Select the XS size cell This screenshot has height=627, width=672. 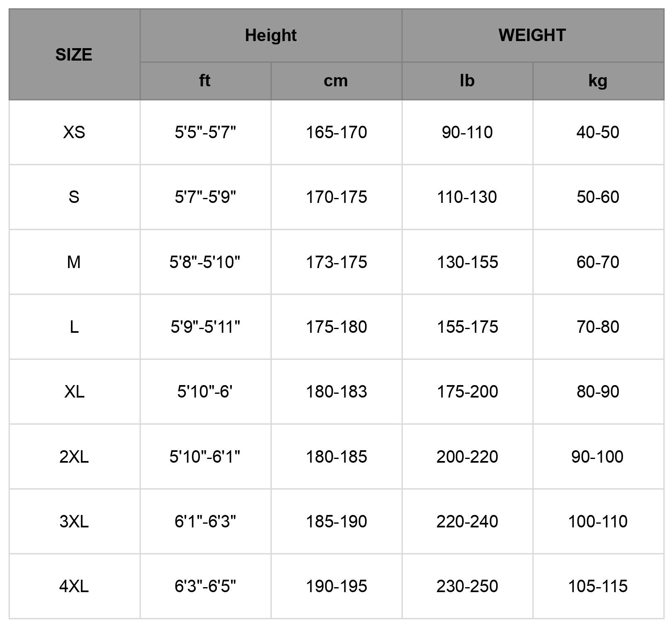pos(74,132)
